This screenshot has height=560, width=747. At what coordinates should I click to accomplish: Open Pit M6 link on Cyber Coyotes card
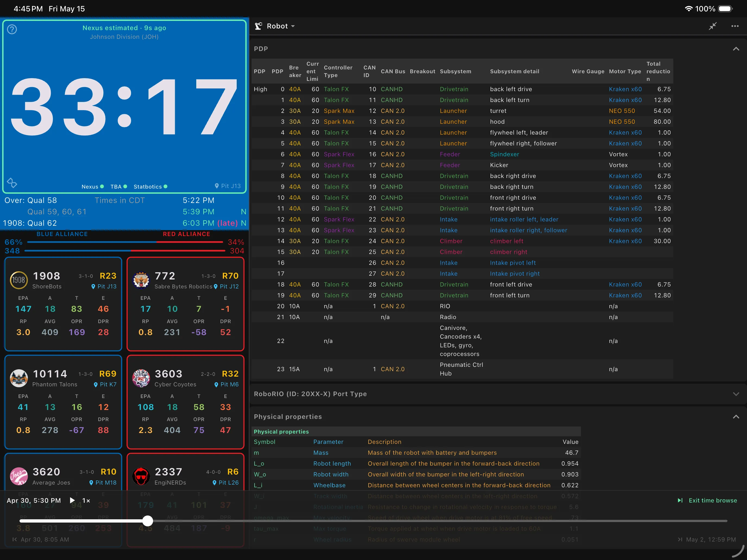[x=227, y=384]
